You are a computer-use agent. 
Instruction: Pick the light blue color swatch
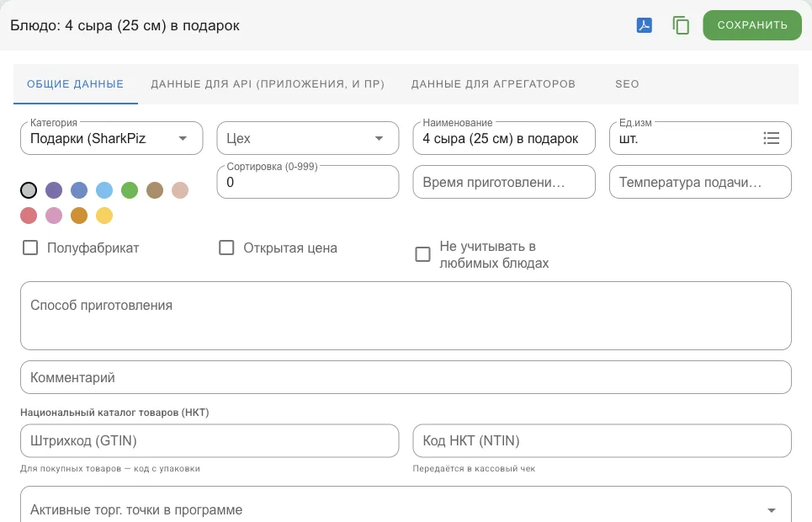click(104, 190)
